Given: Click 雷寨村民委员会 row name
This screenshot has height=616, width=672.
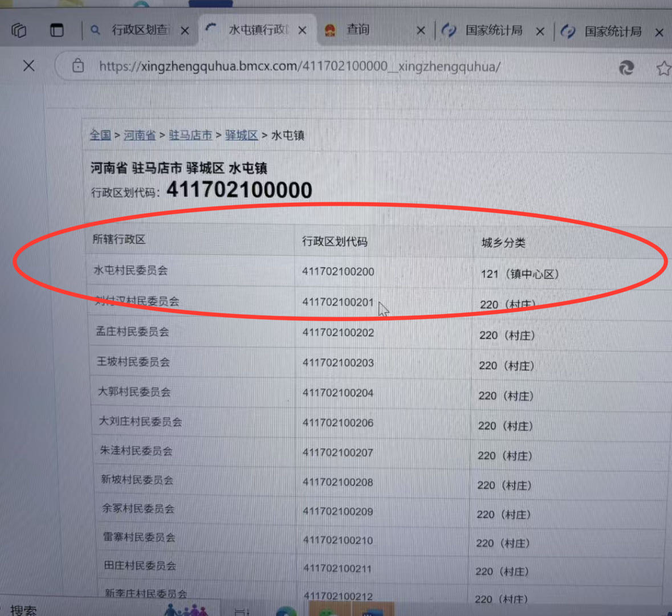Looking at the screenshot, I should (x=139, y=537).
